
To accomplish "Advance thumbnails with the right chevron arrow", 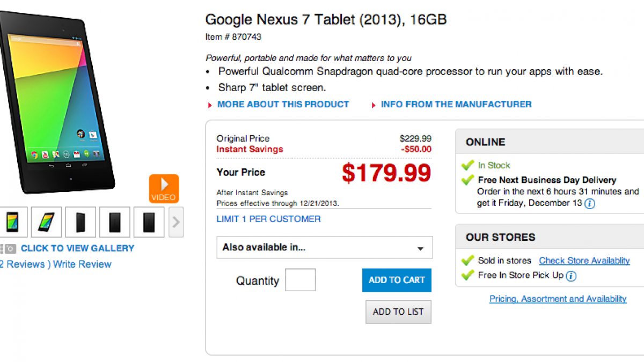I will (176, 222).
